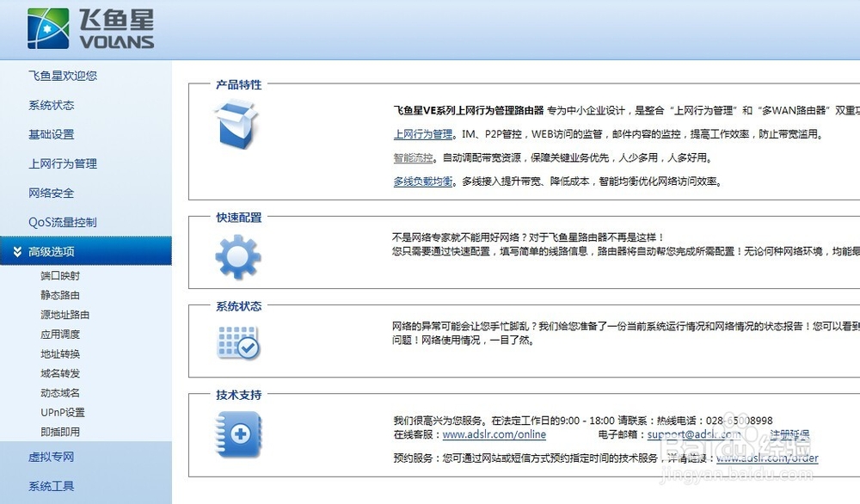Click the 注册延保 link
This screenshot has height=504, width=860.
click(x=789, y=434)
